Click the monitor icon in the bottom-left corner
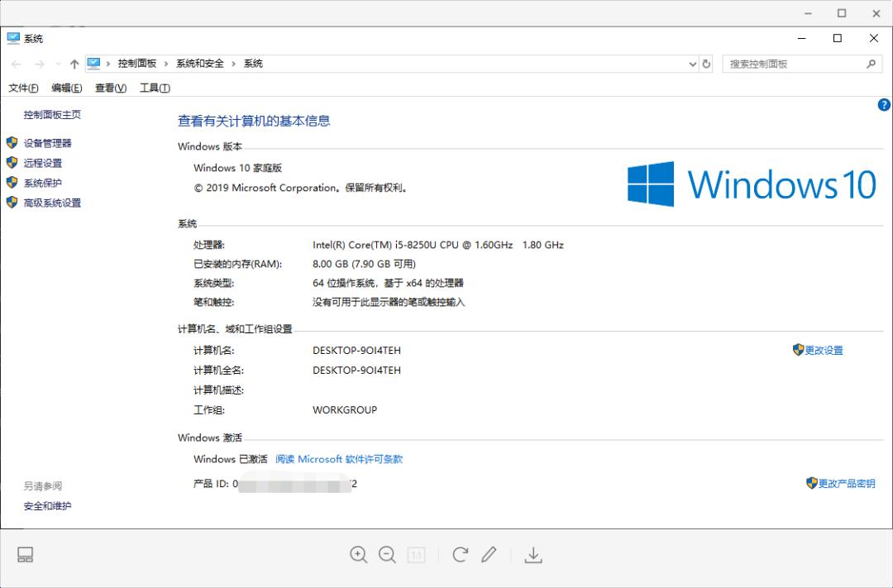Screen dimensions: 893x588 (25, 555)
